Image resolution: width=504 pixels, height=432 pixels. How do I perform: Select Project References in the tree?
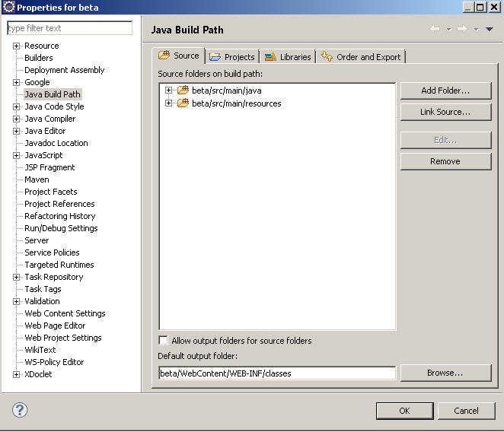tap(59, 204)
